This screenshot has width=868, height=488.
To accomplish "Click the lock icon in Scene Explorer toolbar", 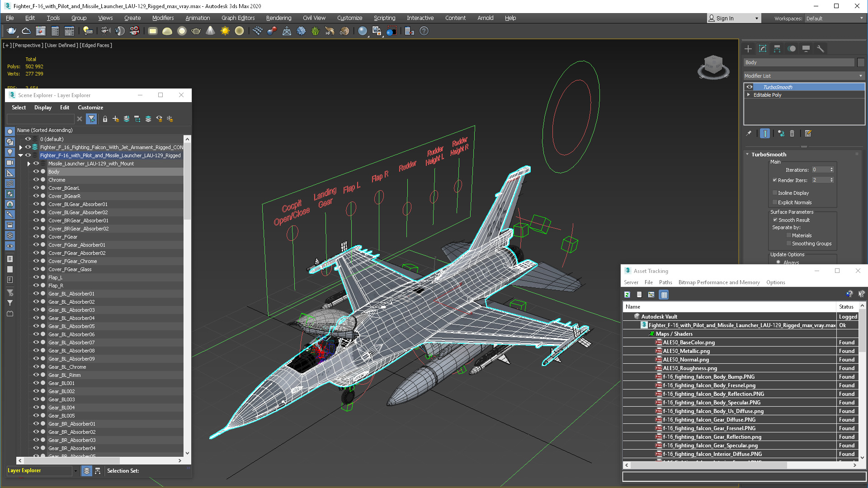I will [105, 119].
